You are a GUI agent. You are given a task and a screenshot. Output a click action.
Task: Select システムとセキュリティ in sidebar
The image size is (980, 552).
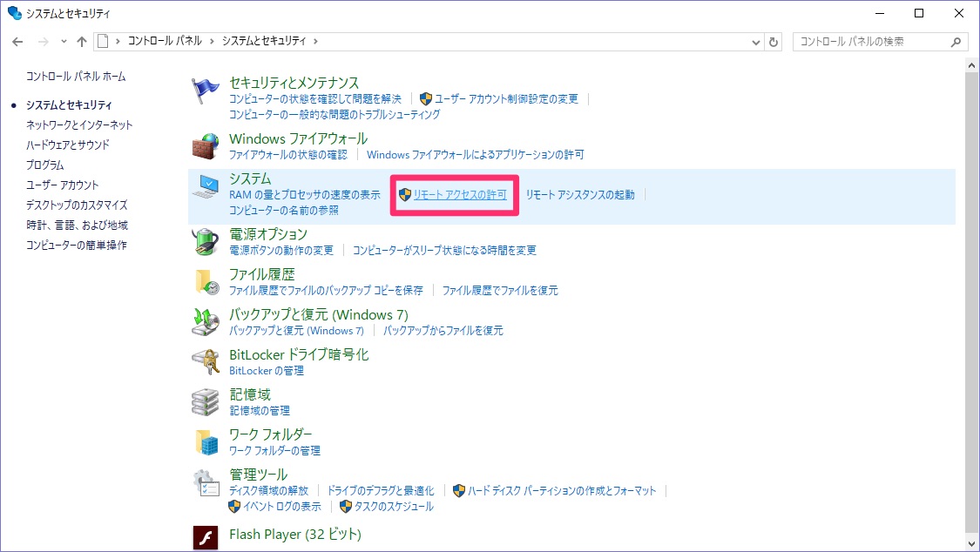69,104
